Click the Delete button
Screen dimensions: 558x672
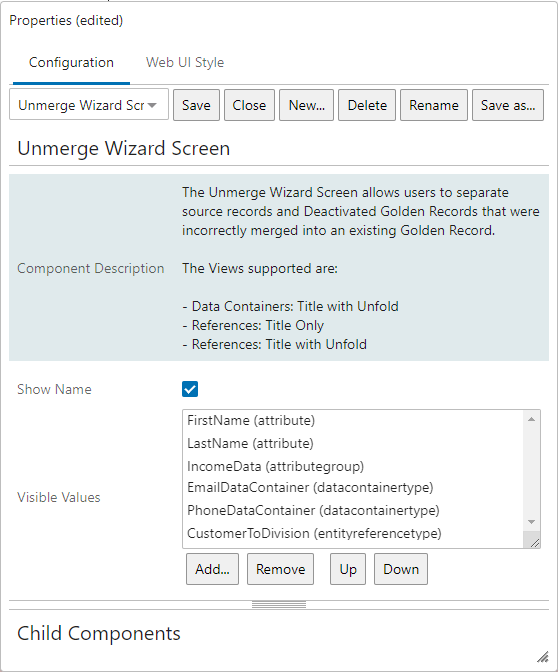[367, 105]
